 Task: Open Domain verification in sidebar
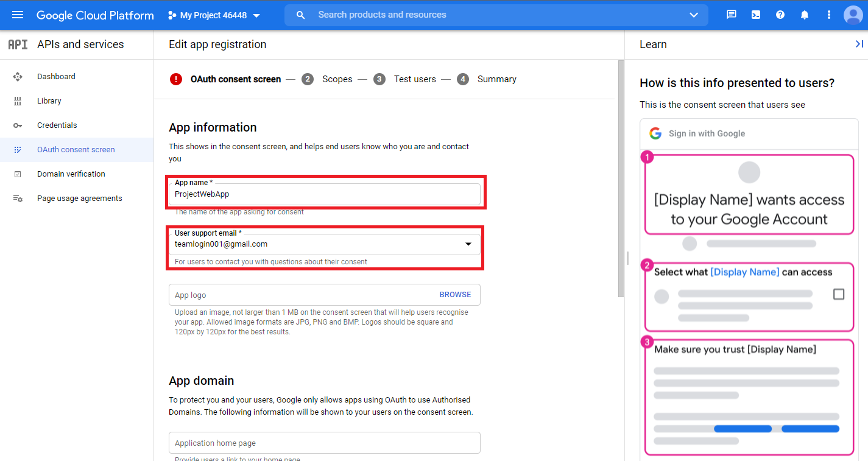[x=77, y=174]
